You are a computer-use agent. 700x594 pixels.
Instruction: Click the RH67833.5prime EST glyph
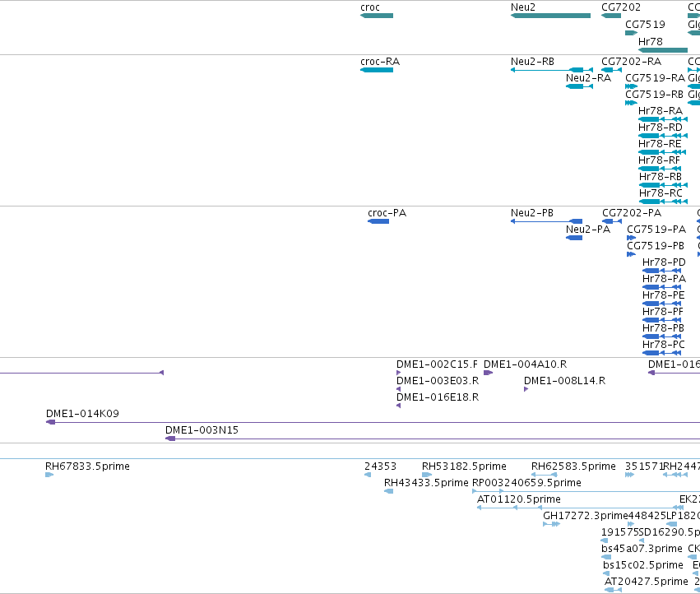click(49, 475)
